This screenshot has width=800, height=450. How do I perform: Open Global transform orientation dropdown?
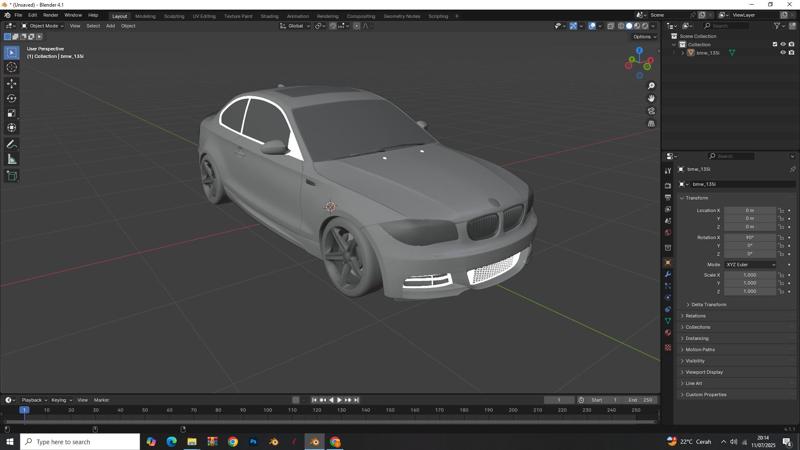click(295, 26)
